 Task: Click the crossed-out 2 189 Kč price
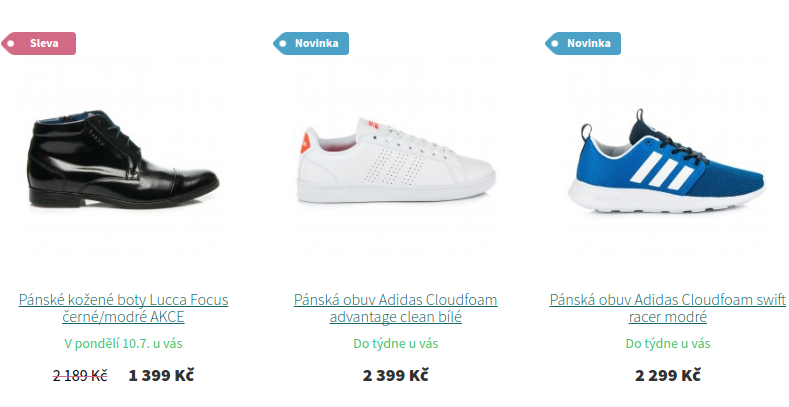(x=80, y=375)
